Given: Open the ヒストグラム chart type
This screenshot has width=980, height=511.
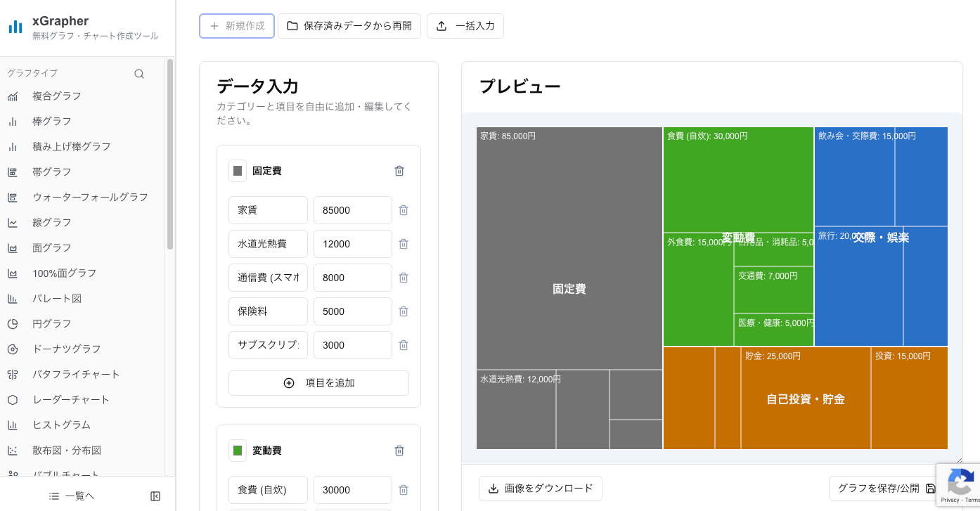Looking at the screenshot, I should pyautogui.click(x=14, y=425).
